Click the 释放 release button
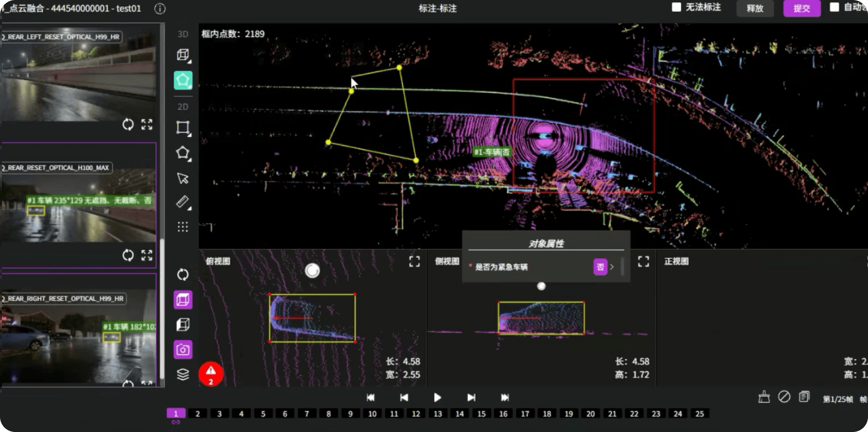The height and width of the screenshot is (432, 868). 755,8
